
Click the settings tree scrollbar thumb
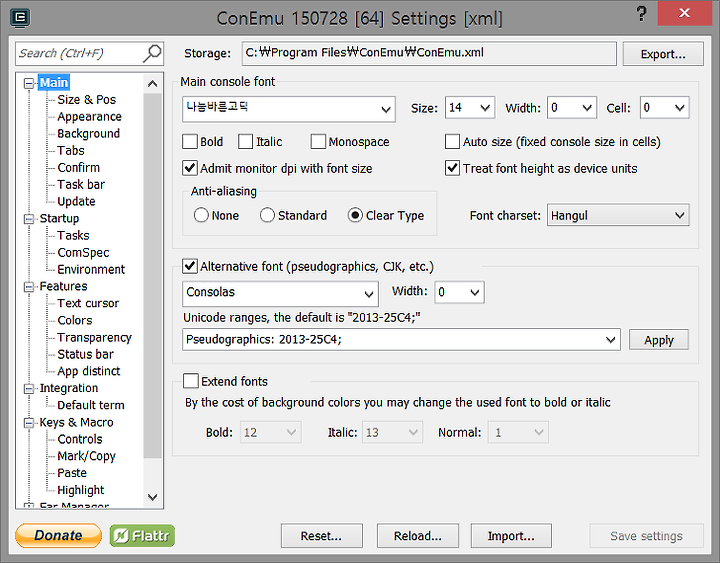pyautogui.click(x=153, y=276)
